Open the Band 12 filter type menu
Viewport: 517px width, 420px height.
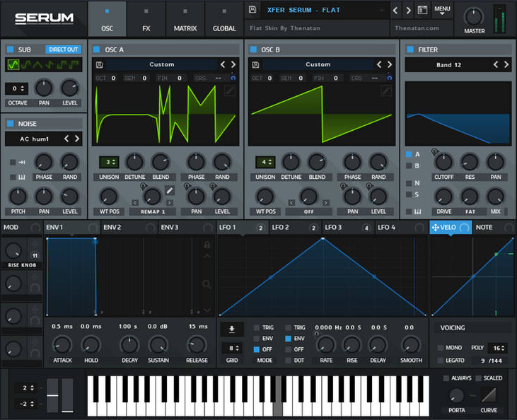[448, 65]
